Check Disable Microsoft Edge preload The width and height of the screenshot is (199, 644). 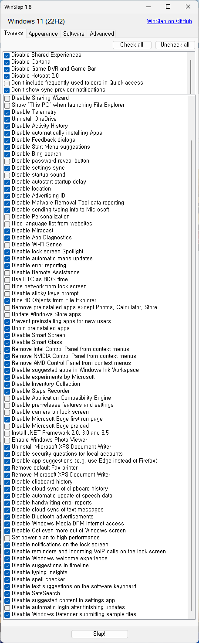click(x=7, y=426)
